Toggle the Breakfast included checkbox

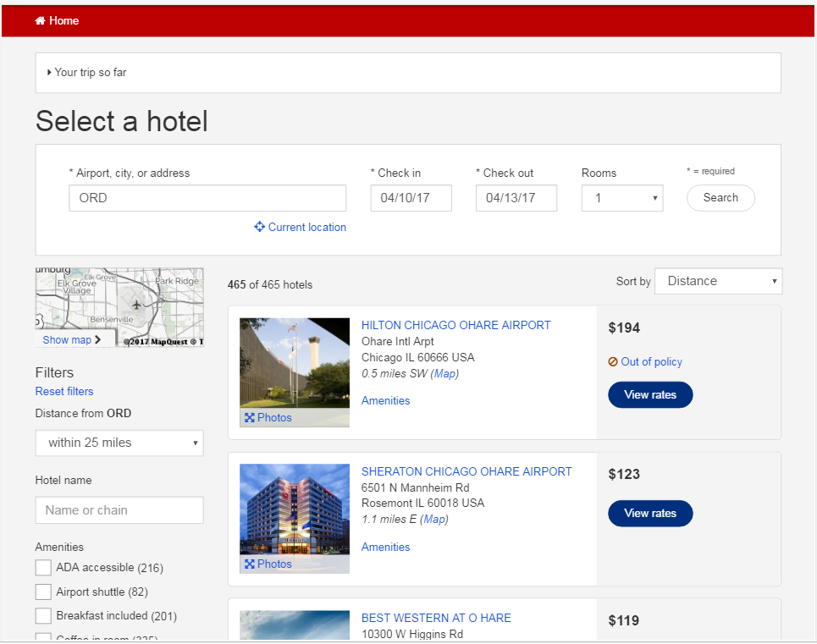point(43,616)
